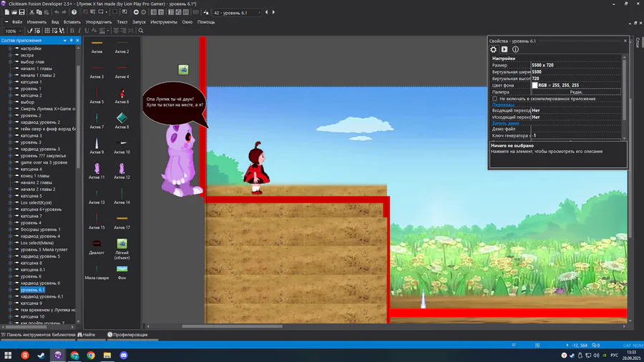
Task: Expand the 'хардмод уровень 4' tree node
Action: pyautogui.click(x=10, y=236)
